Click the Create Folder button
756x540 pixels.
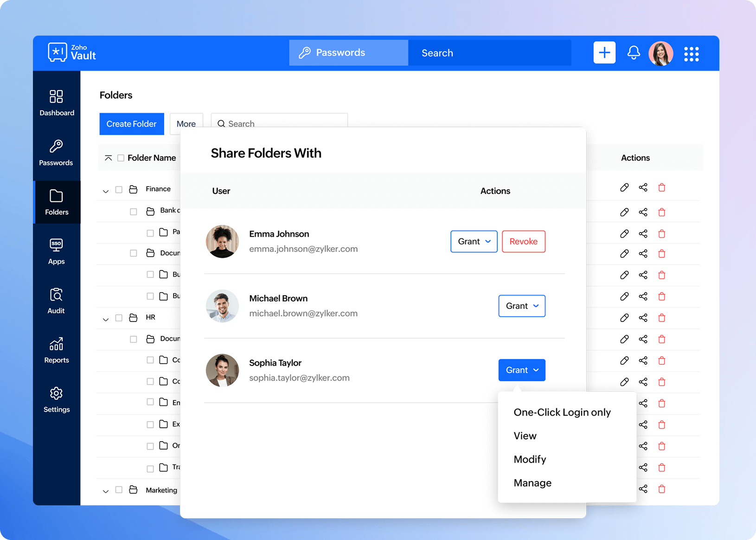[x=131, y=123]
